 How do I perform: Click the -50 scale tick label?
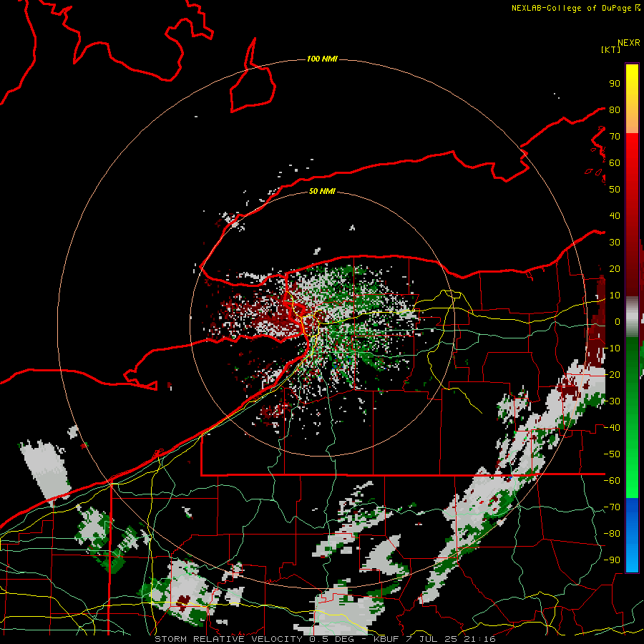[x=612, y=454]
